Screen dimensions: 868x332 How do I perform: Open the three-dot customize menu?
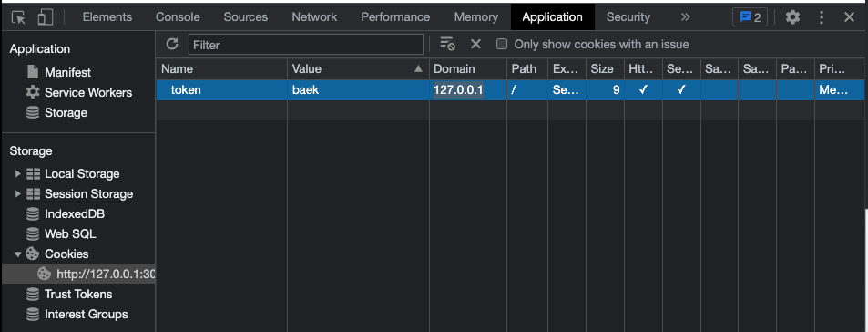[x=822, y=17]
